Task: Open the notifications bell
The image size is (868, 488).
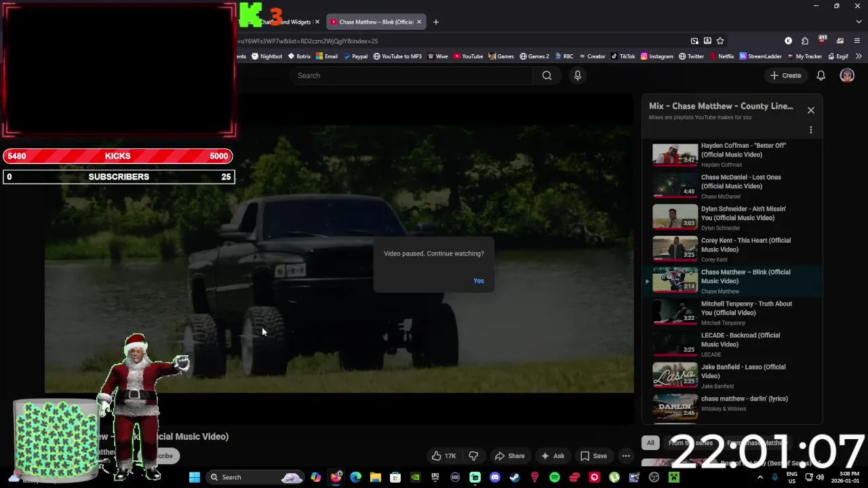Action: click(x=821, y=76)
